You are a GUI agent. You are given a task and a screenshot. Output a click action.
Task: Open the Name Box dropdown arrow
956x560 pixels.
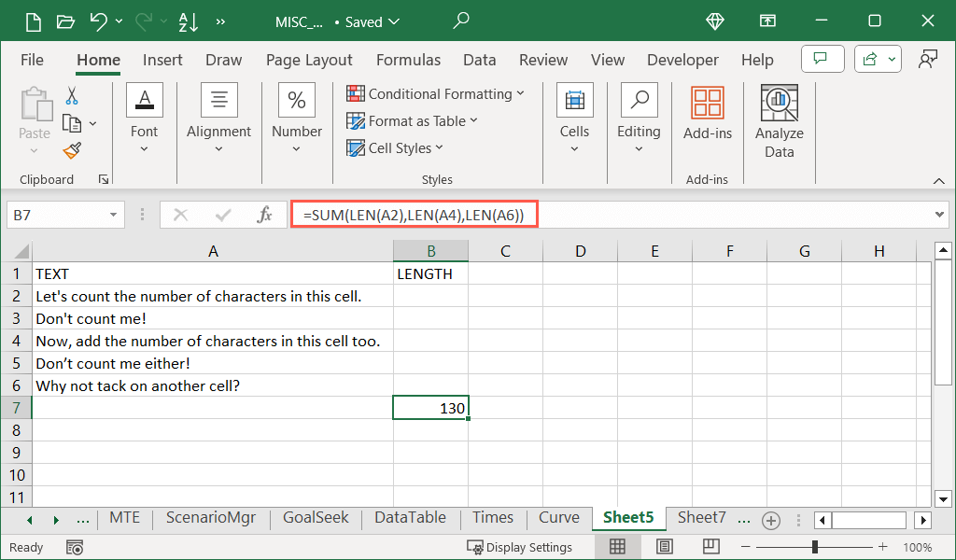(113, 215)
